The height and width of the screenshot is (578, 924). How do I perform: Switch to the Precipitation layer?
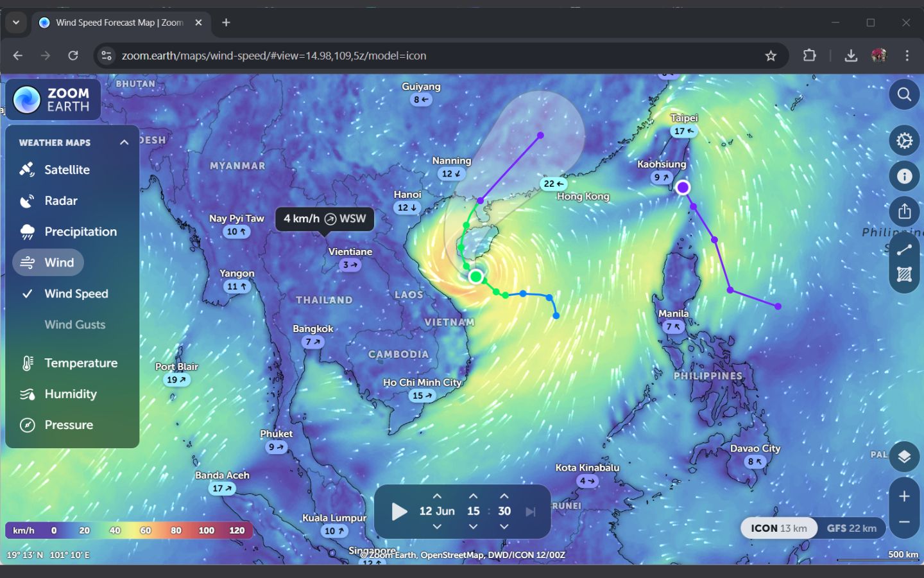pos(80,231)
